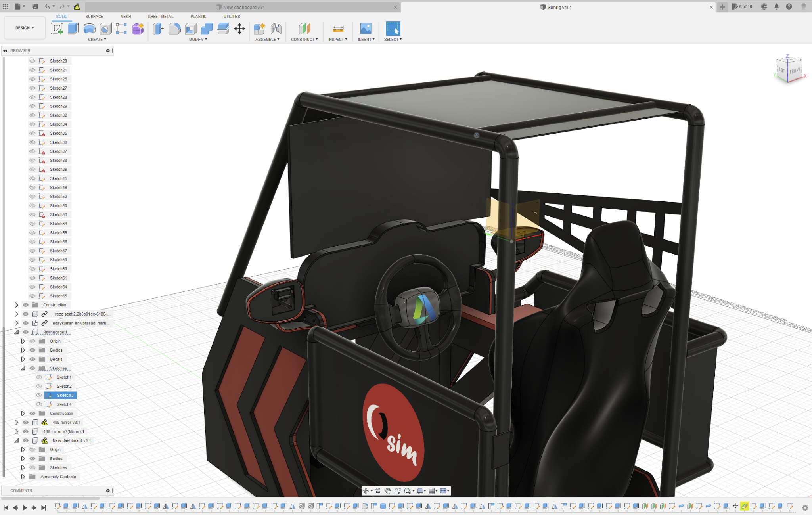Switch to the SURFACE tab

tap(94, 17)
